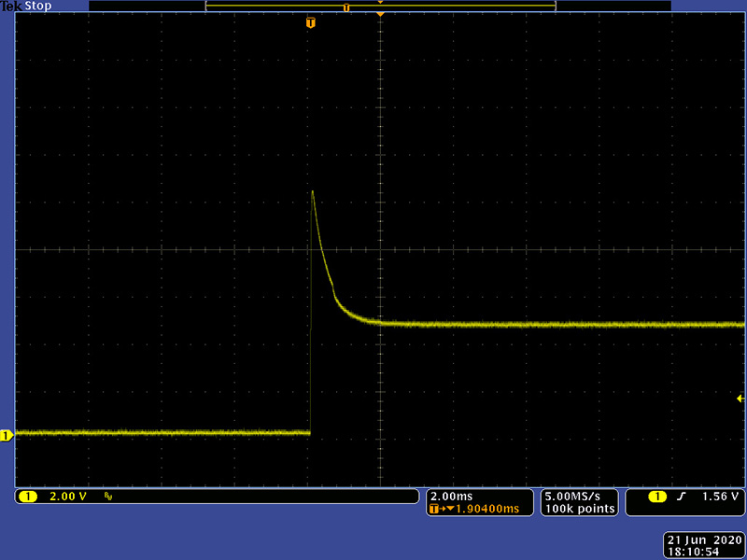Click the channel 1 badge in vertical readout
The image size is (747, 560).
click(x=28, y=497)
